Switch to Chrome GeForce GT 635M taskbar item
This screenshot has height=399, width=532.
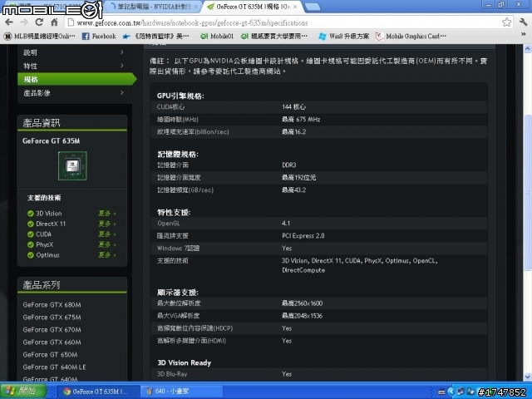click(x=100, y=392)
